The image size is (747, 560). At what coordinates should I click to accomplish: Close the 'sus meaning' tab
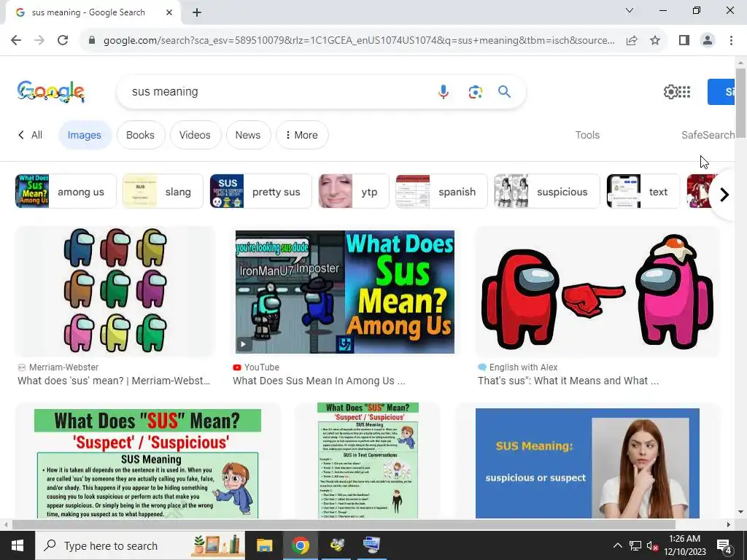169,12
